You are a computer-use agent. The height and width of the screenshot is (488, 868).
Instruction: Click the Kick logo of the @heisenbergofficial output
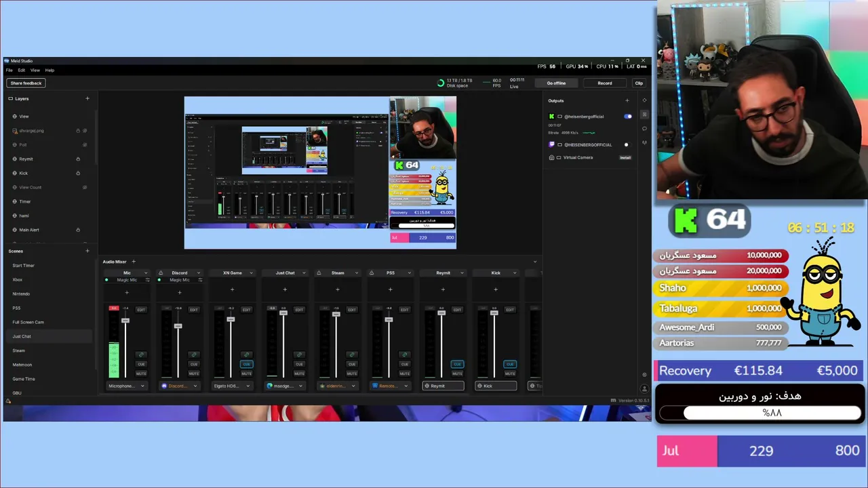point(551,117)
